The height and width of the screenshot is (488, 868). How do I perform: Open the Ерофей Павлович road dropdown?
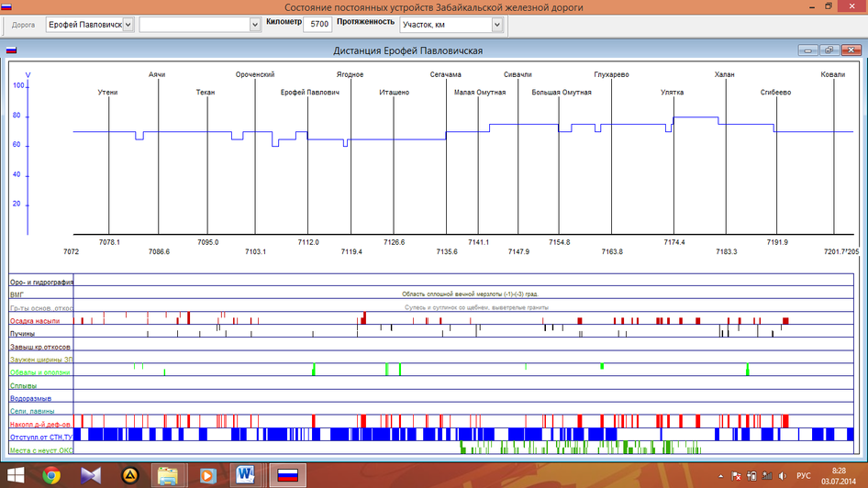click(128, 25)
